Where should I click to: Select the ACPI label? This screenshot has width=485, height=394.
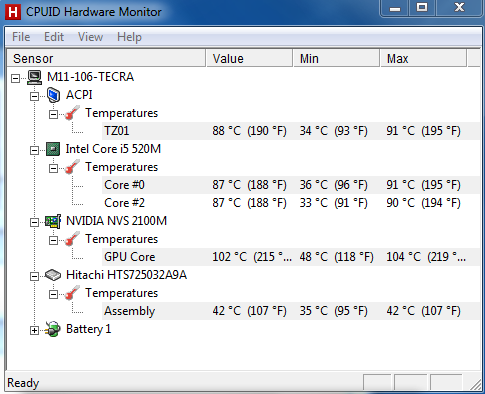(79, 95)
